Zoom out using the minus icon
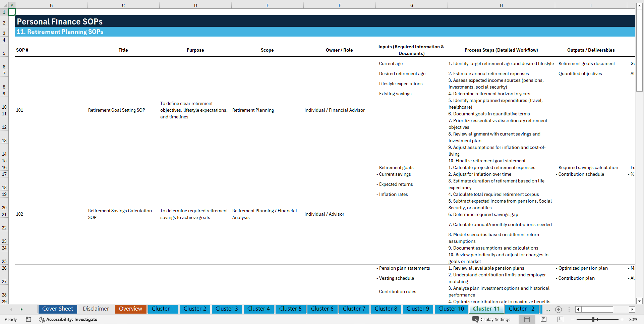 pos(573,319)
